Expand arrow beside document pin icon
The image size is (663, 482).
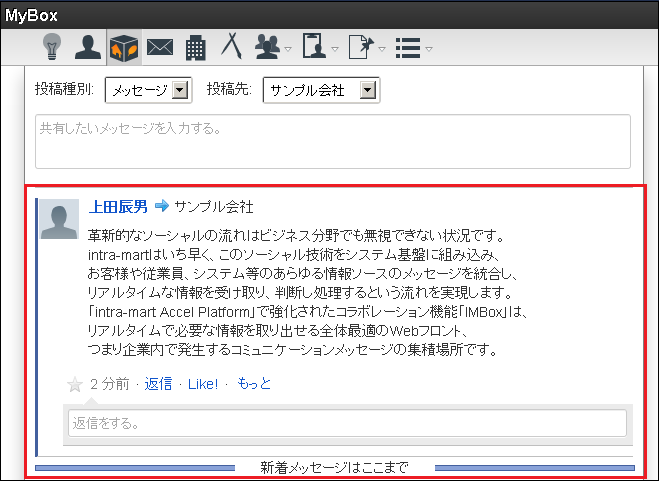coord(382,49)
